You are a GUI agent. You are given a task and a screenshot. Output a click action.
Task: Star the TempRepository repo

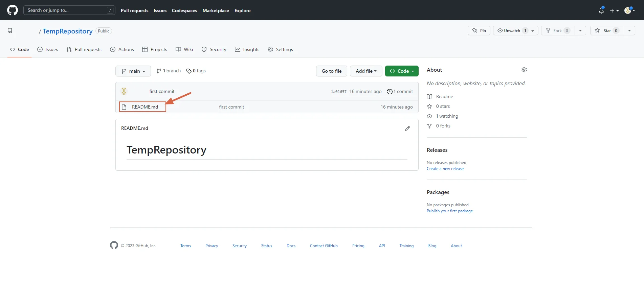[607, 30]
